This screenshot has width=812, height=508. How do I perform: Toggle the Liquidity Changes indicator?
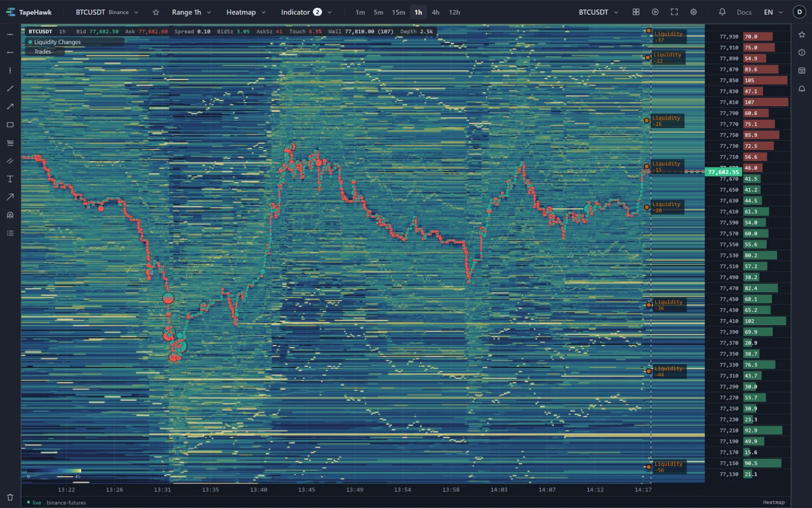pyautogui.click(x=74, y=42)
